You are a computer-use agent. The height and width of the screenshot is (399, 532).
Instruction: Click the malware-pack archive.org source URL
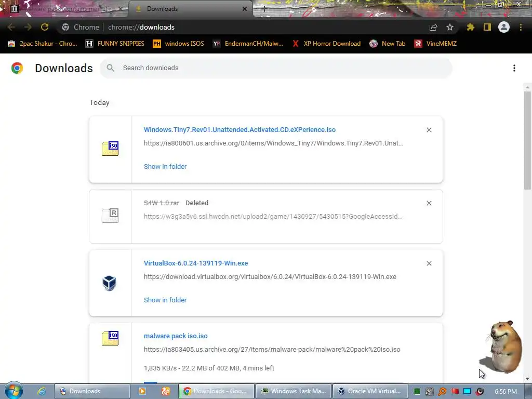(272, 350)
